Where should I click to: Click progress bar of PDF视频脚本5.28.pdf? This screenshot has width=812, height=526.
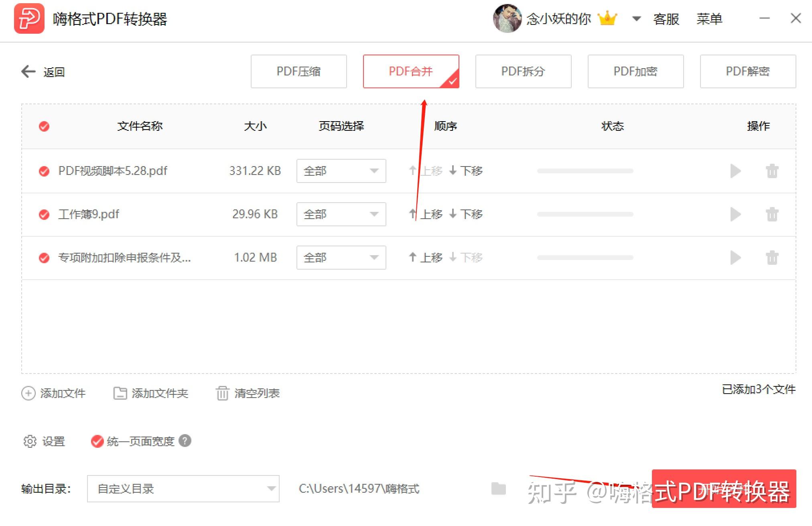585,171
